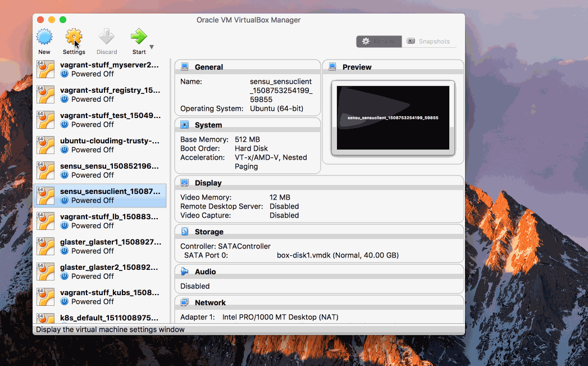Viewport: 588px width, 366px height.
Task: Switch to the Snapshots tab
Action: click(x=429, y=41)
